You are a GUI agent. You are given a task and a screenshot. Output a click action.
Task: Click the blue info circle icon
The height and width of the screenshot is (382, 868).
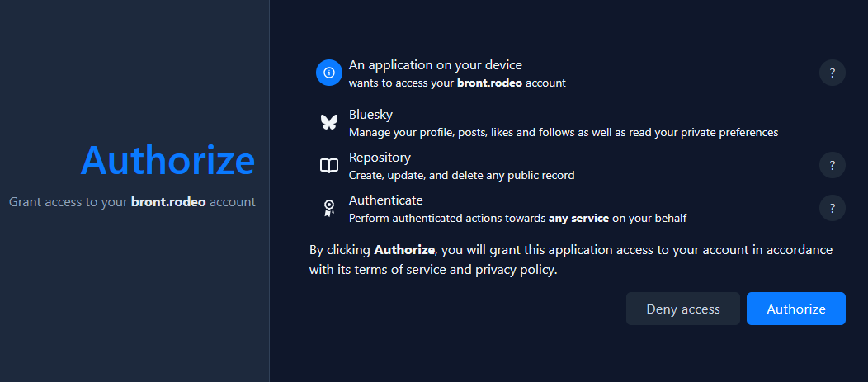tap(329, 73)
